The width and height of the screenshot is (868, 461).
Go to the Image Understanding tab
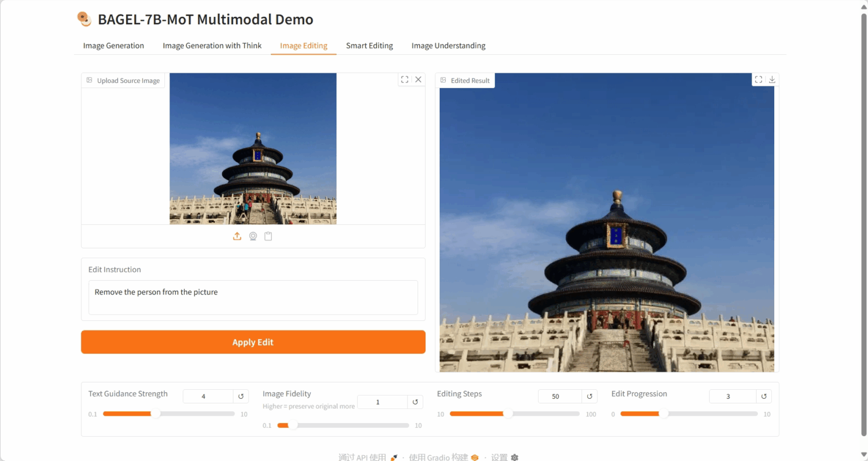pos(448,46)
